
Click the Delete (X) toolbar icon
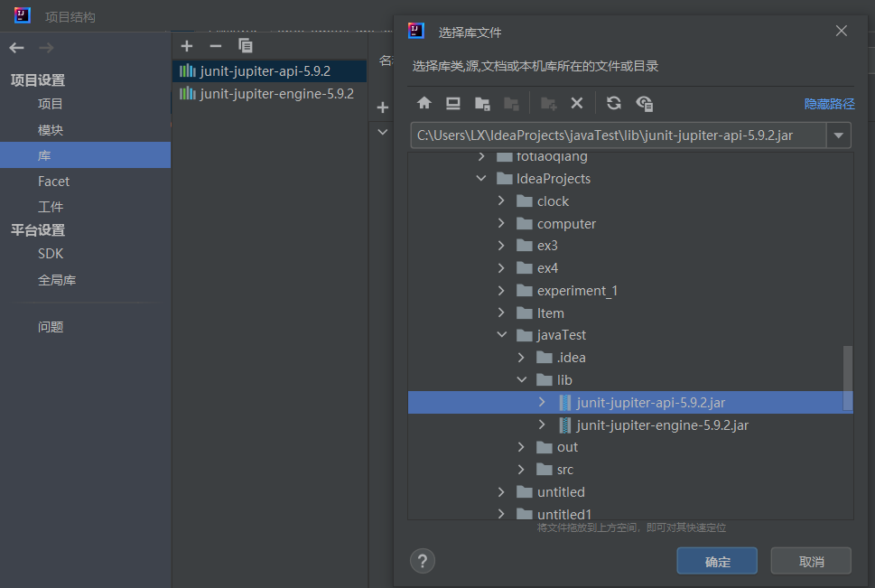[x=577, y=103]
